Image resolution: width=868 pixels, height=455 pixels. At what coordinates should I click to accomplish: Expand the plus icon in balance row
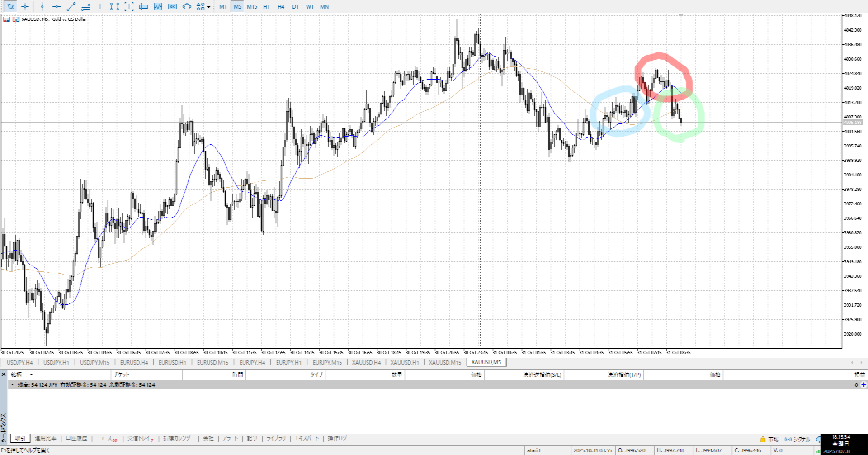coord(863,385)
